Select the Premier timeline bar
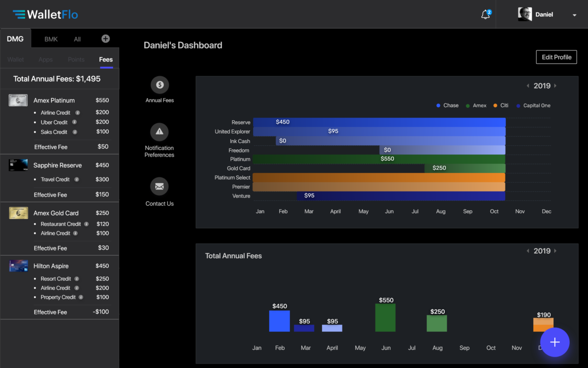Image resolution: width=588 pixels, height=368 pixels. [x=379, y=186]
